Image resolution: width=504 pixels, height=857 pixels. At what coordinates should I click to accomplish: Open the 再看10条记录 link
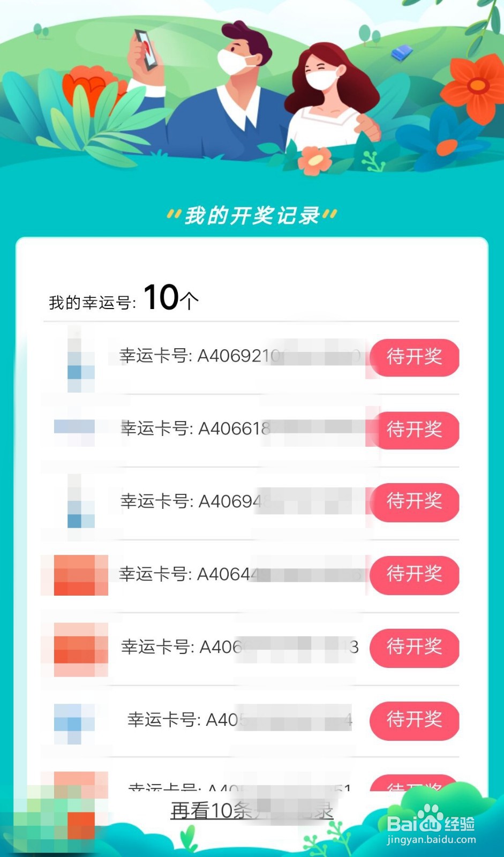coord(252,810)
